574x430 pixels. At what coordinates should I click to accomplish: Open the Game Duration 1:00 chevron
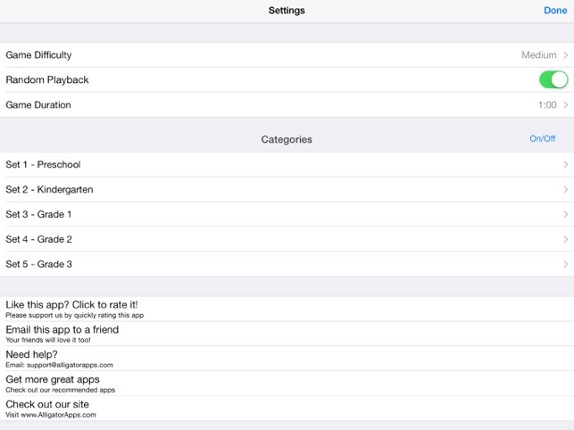click(x=566, y=105)
